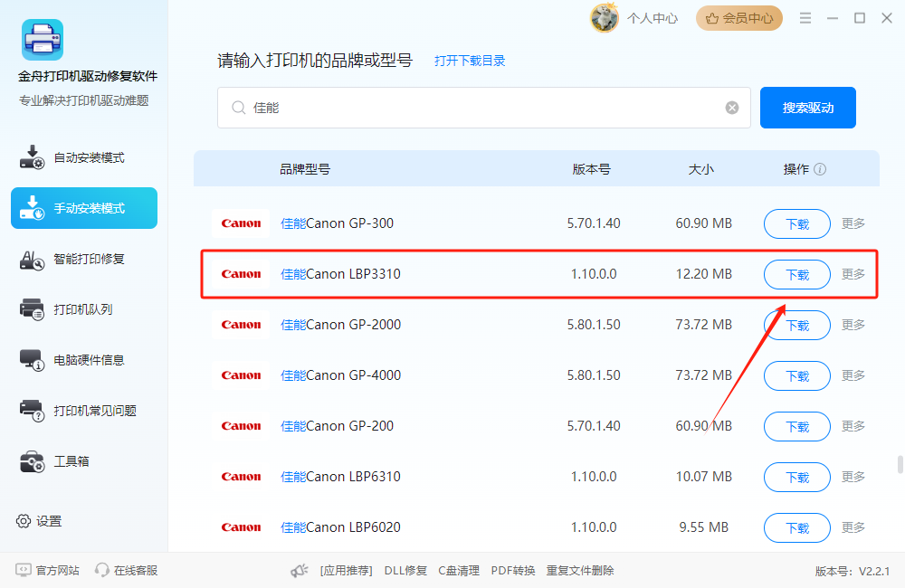905x588 pixels.
Task: Click the 品牌型号 column header
Action: pyautogui.click(x=305, y=169)
